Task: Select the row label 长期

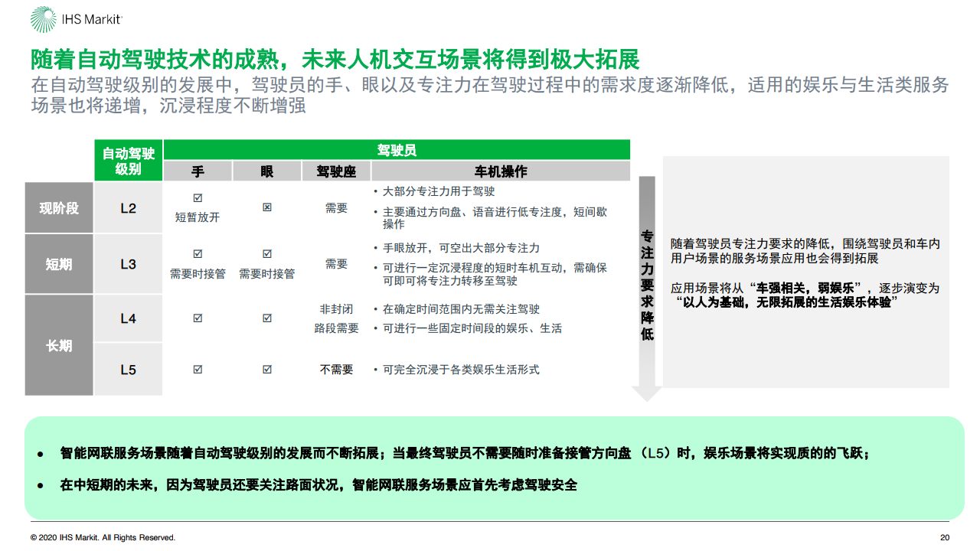Action: (x=59, y=345)
